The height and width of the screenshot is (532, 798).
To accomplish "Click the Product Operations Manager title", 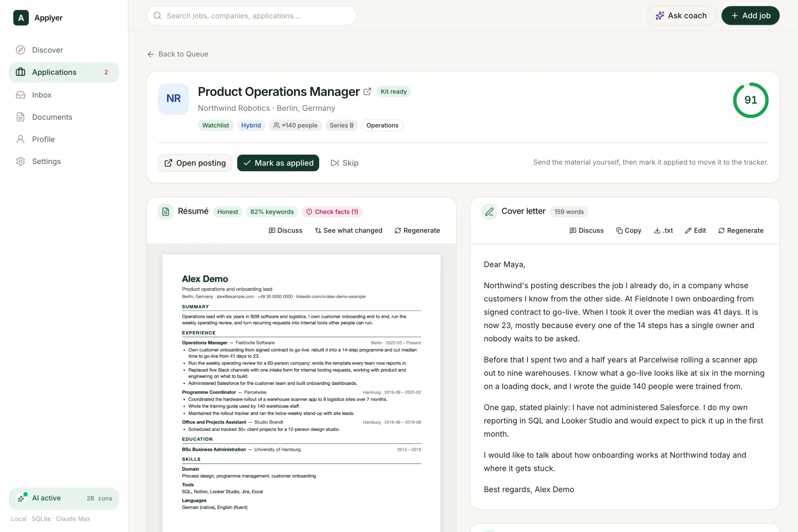I will [278, 92].
